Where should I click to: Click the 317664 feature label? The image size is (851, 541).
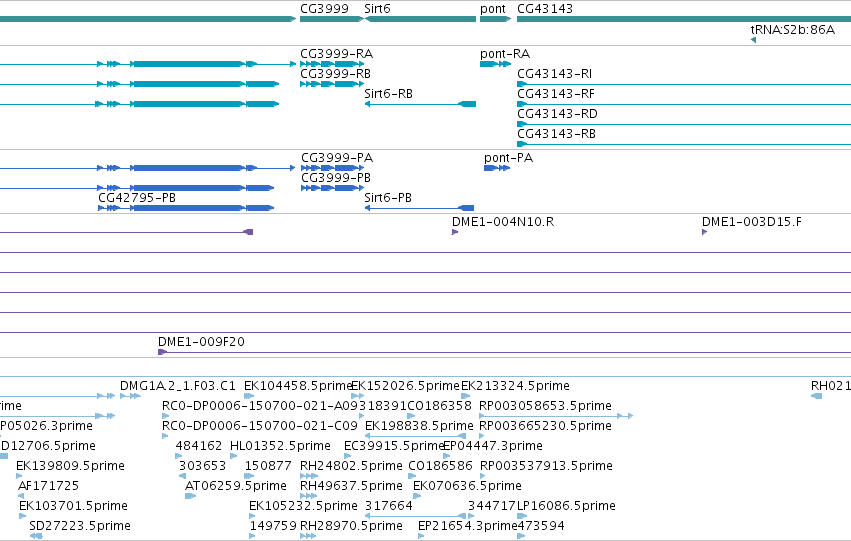tap(389, 506)
